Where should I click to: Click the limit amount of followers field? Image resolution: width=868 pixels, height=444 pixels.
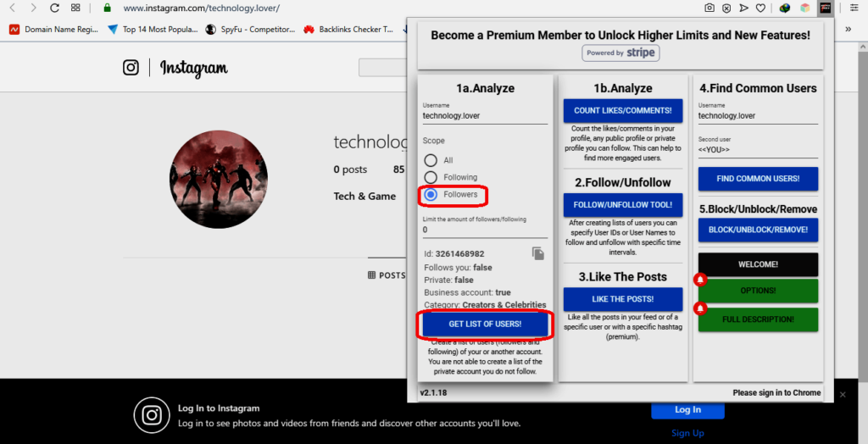(x=485, y=230)
